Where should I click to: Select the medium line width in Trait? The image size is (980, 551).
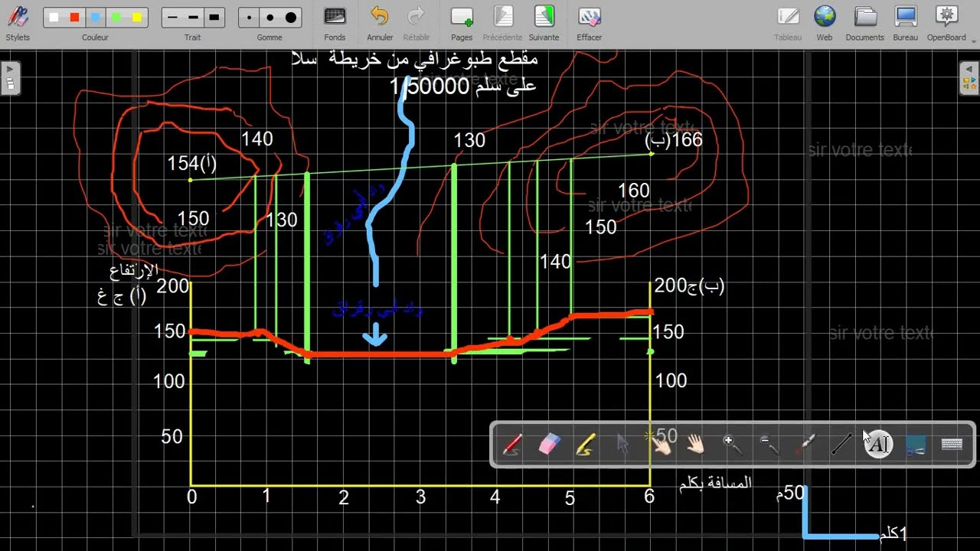(x=193, y=17)
